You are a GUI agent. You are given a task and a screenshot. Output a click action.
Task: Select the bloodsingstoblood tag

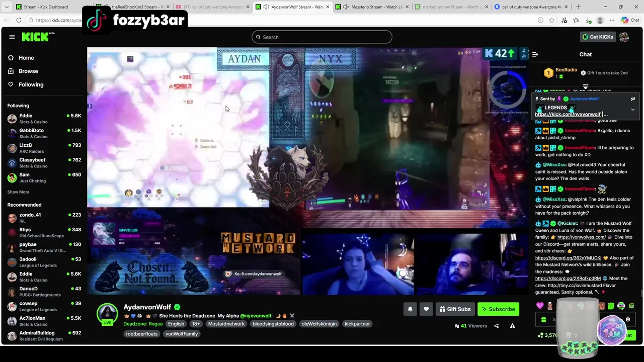(273, 324)
